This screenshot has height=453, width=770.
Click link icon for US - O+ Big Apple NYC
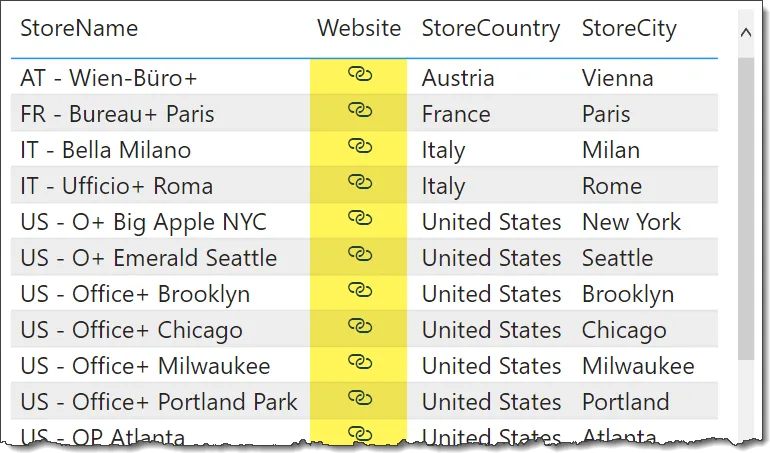(x=359, y=218)
